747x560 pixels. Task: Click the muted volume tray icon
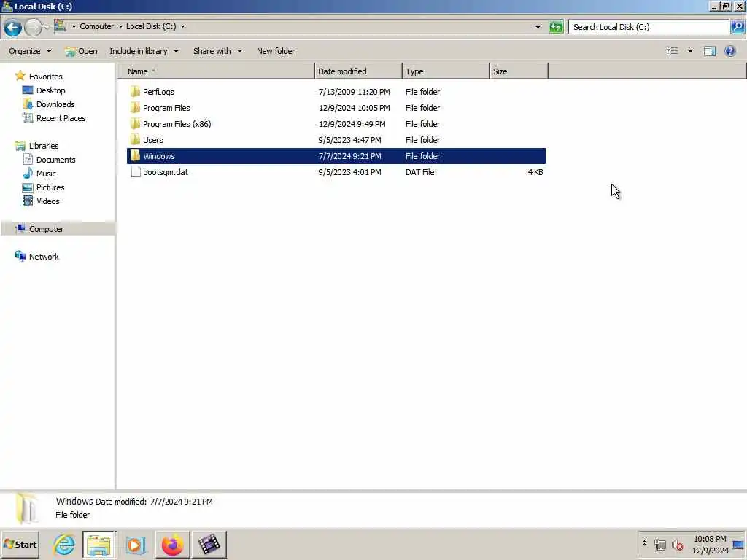pyautogui.click(x=677, y=545)
